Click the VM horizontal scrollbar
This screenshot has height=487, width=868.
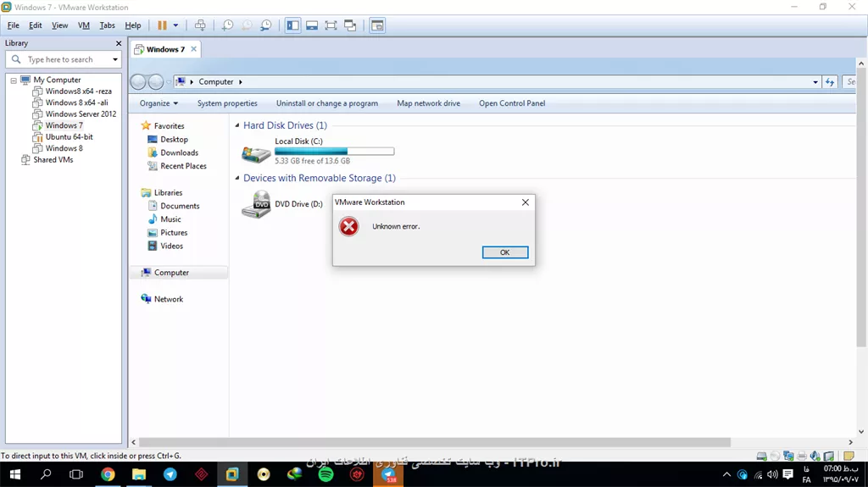point(435,442)
